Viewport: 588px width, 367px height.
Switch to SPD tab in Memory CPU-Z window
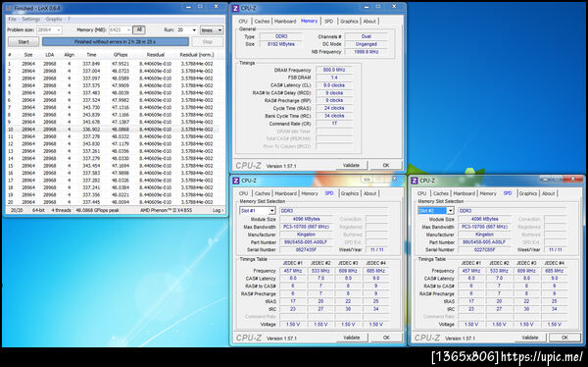(x=328, y=22)
